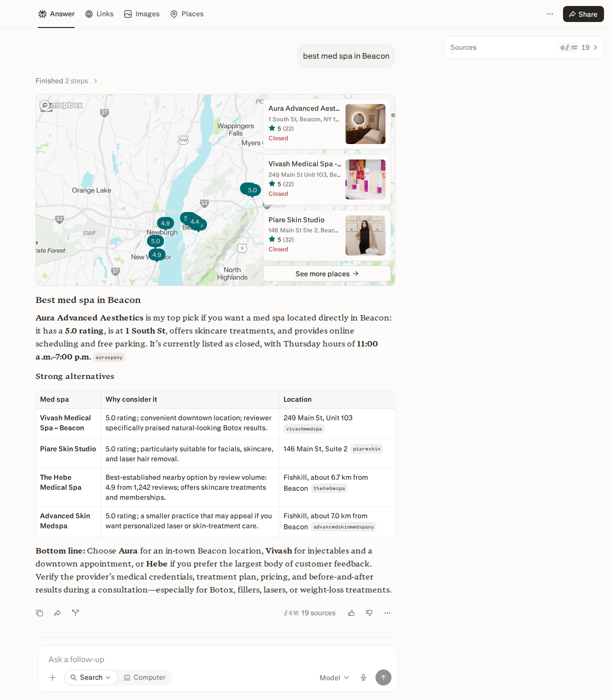This screenshot has height=700, width=612.
Task: Click the microphone voice input icon
Action: pyautogui.click(x=363, y=677)
